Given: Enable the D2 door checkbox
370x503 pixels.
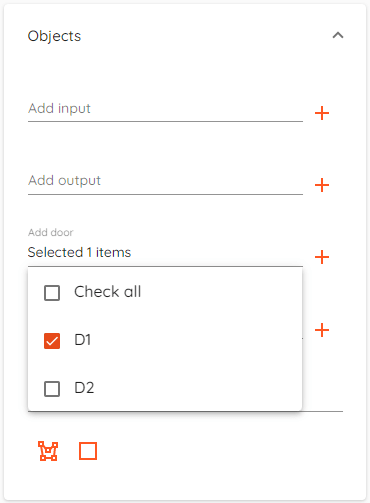Looking at the screenshot, I should tap(52, 389).
